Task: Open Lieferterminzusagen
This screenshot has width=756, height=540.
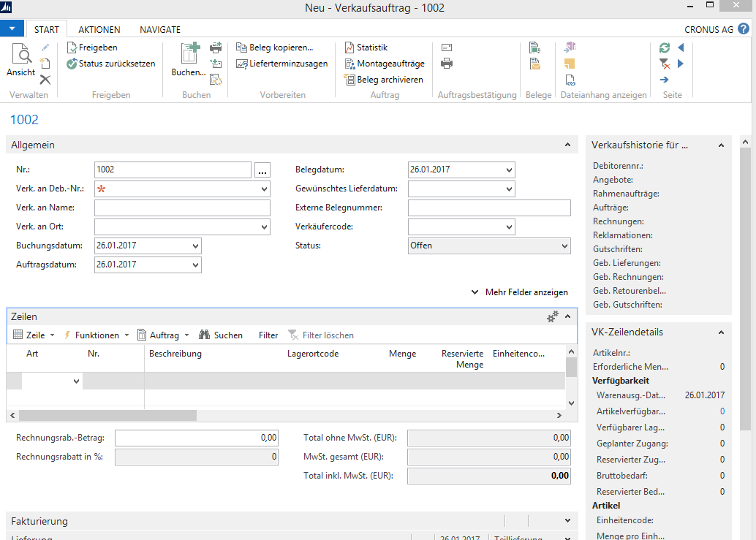Action: tap(282, 63)
